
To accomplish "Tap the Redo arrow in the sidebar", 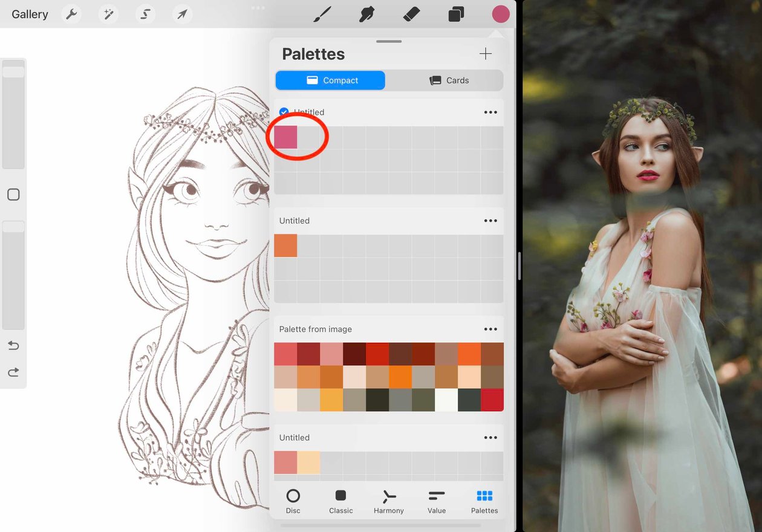I will click(x=13, y=372).
